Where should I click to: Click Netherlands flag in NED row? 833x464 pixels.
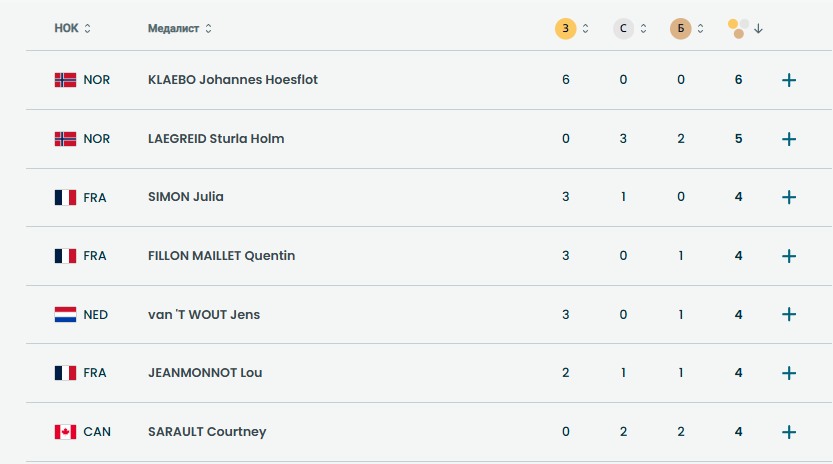[65, 315]
